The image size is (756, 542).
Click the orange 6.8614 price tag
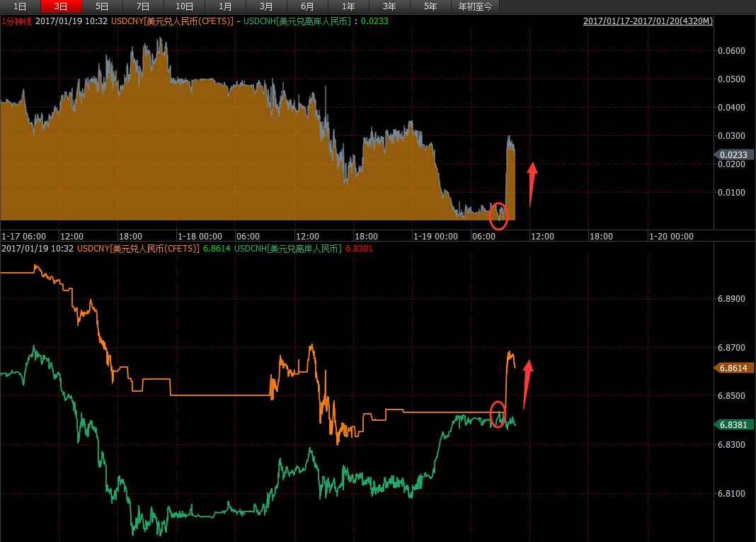click(x=733, y=368)
